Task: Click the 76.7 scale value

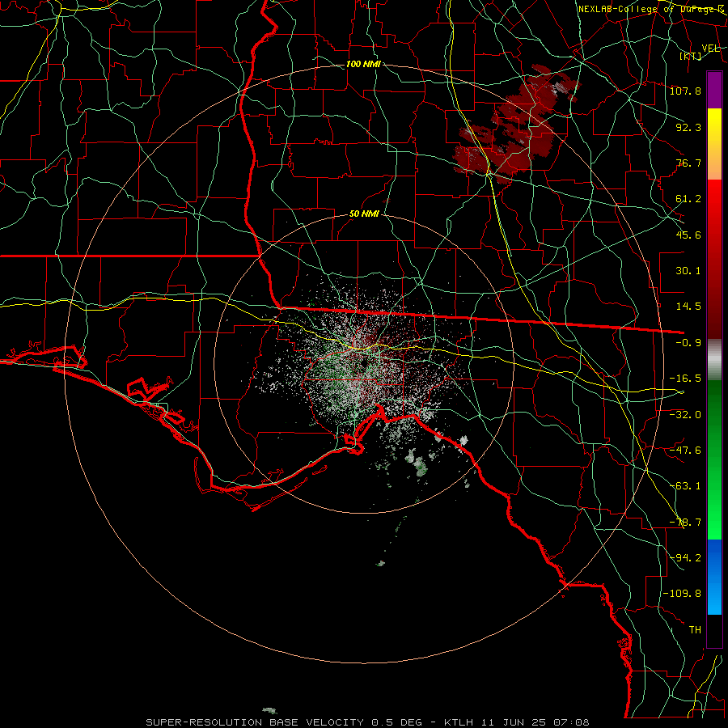Action: coord(688,163)
